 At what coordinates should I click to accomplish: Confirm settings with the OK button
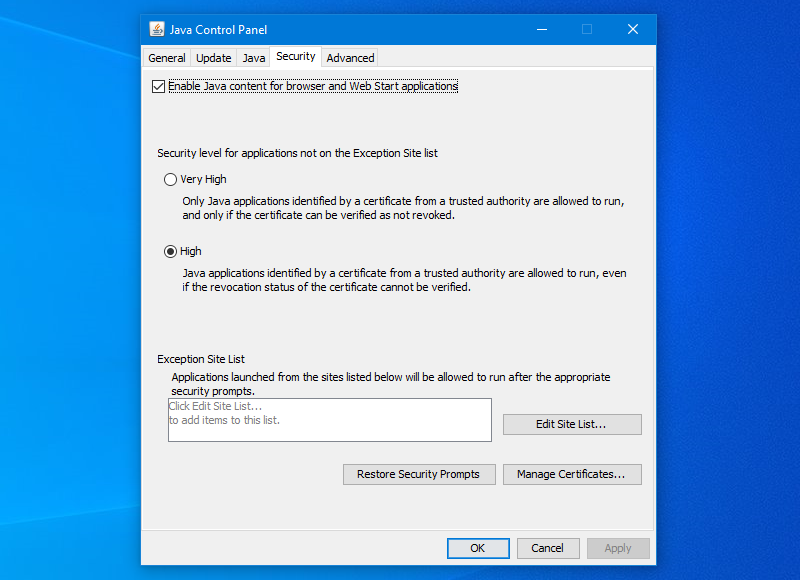pyautogui.click(x=478, y=548)
